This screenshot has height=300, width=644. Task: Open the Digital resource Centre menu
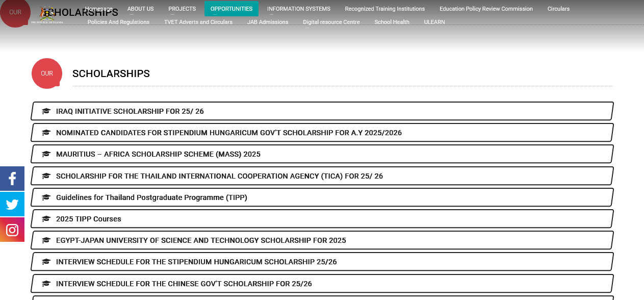tap(331, 22)
